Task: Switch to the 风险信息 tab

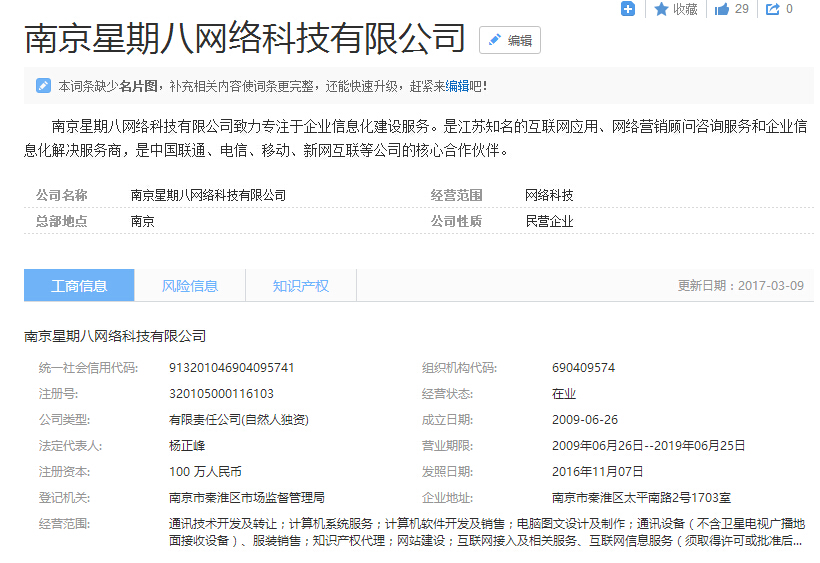Action: tap(189, 286)
